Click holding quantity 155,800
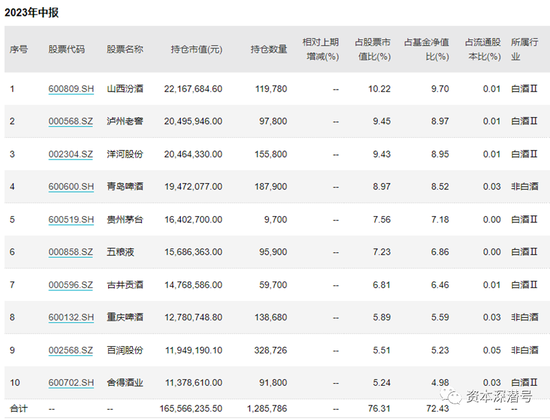 point(271,154)
